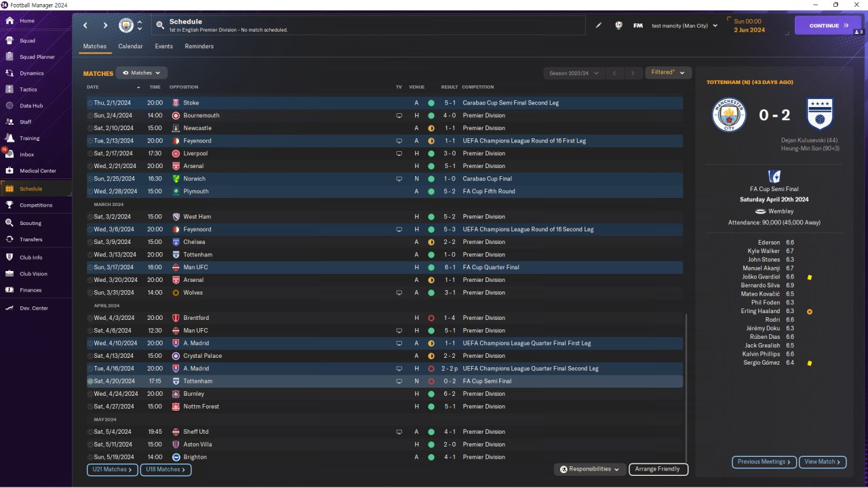
Task: Open the Medical Center
Action: click(36, 171)
